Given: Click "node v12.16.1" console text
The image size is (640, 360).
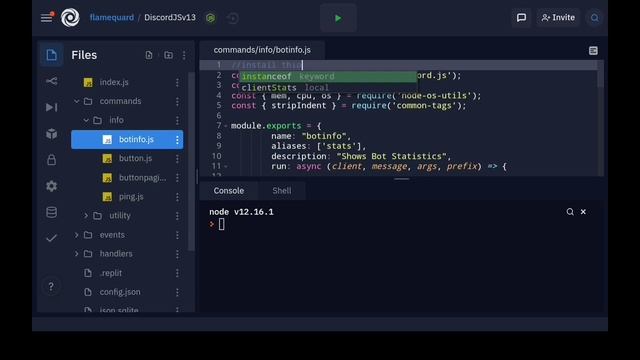Looking at the screenshot, I should (241, 212).
